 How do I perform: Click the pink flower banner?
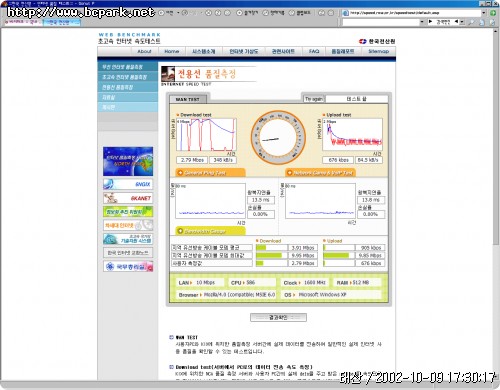[x=128, y=266]
